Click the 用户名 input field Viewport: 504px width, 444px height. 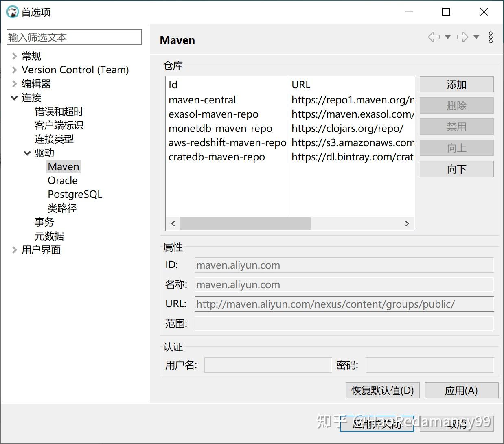click(268, 365)
